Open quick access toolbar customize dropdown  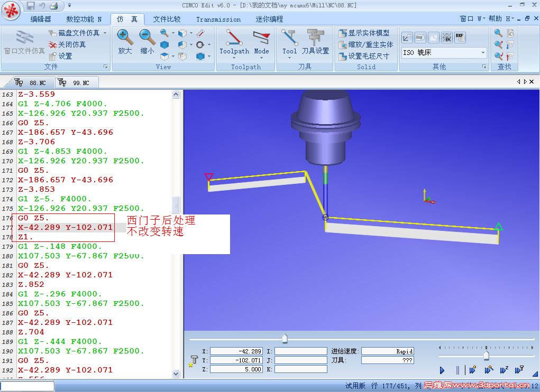tap(70, 5)
